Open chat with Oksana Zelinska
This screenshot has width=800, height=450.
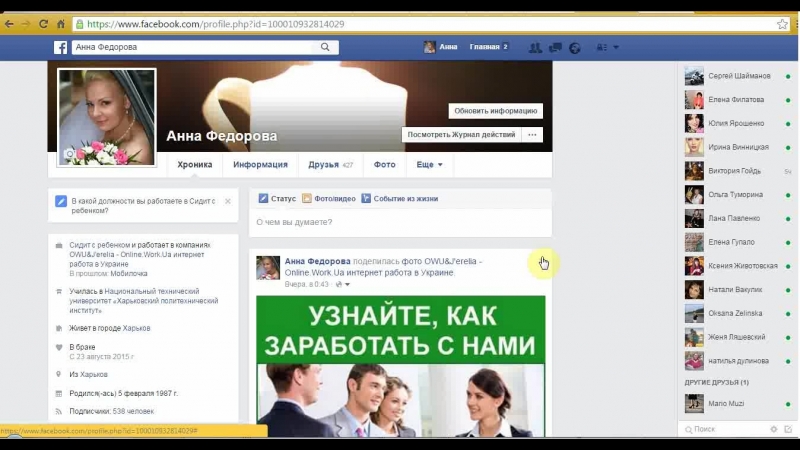(x=738, y=313)
